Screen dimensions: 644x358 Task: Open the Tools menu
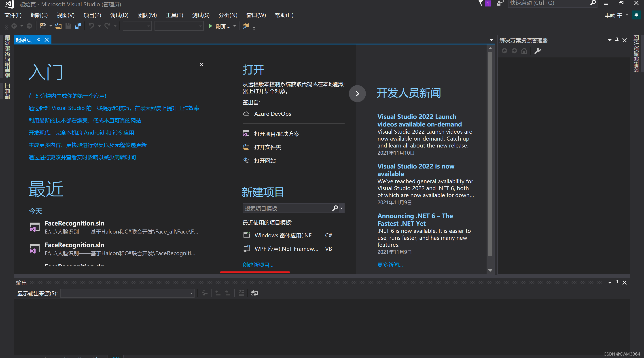174,15
